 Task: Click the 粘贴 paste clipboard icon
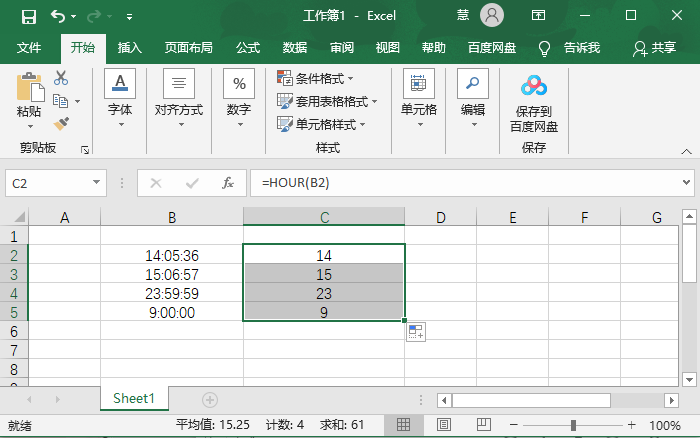[x=30, y=87]
